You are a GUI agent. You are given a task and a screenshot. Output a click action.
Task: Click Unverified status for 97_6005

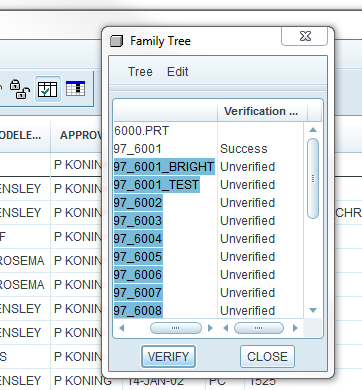point(247,257)
